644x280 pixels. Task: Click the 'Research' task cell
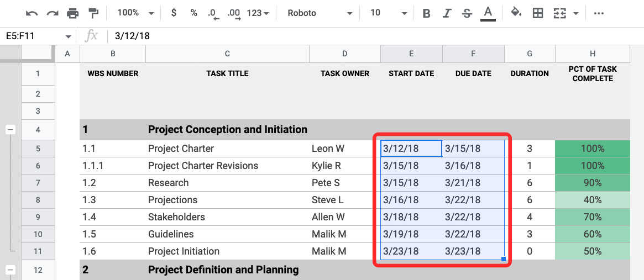coord(227,183)
